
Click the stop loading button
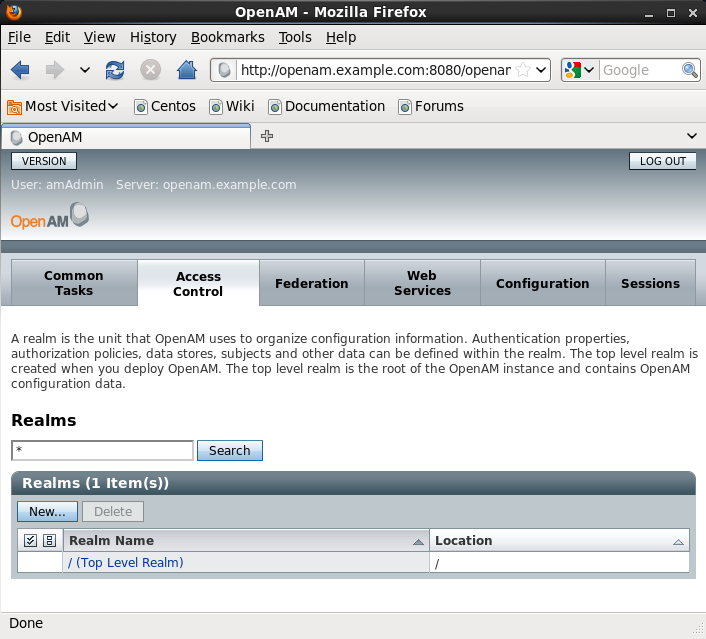pos(150,70)
